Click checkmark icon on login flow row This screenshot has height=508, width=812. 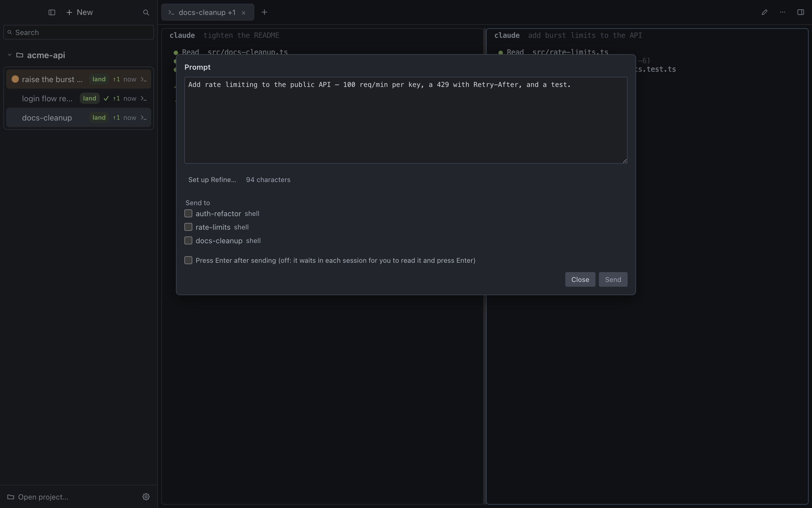tap(106, 98)
